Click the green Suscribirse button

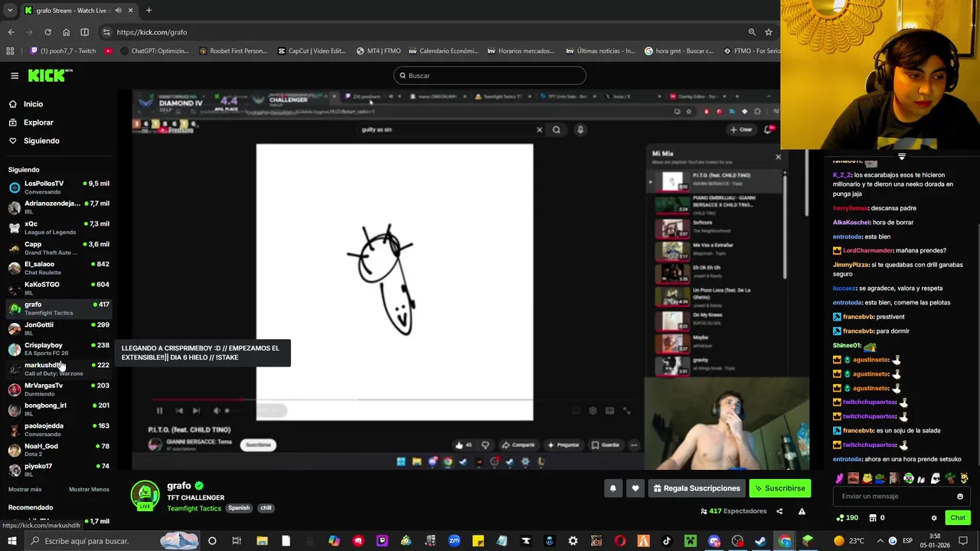[x=779, y=488]
